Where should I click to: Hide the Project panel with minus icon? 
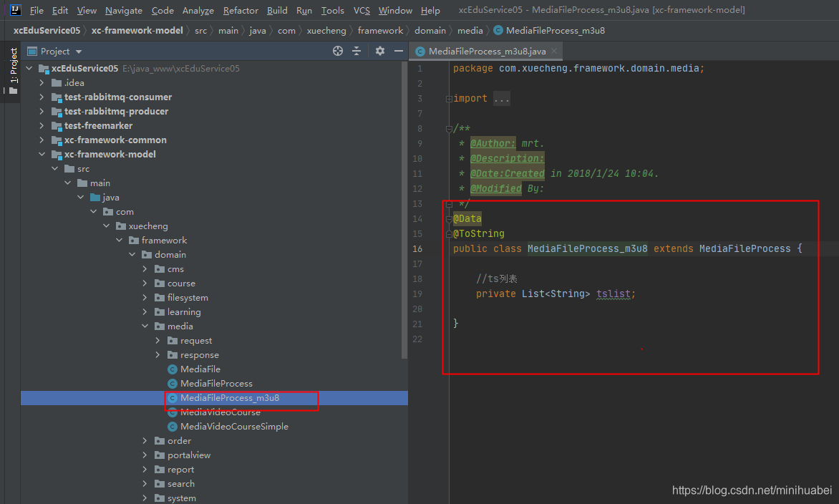pos(399,51)
